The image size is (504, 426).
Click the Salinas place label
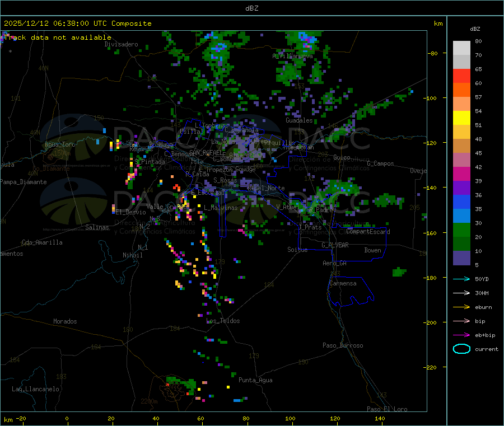(97, 227)
